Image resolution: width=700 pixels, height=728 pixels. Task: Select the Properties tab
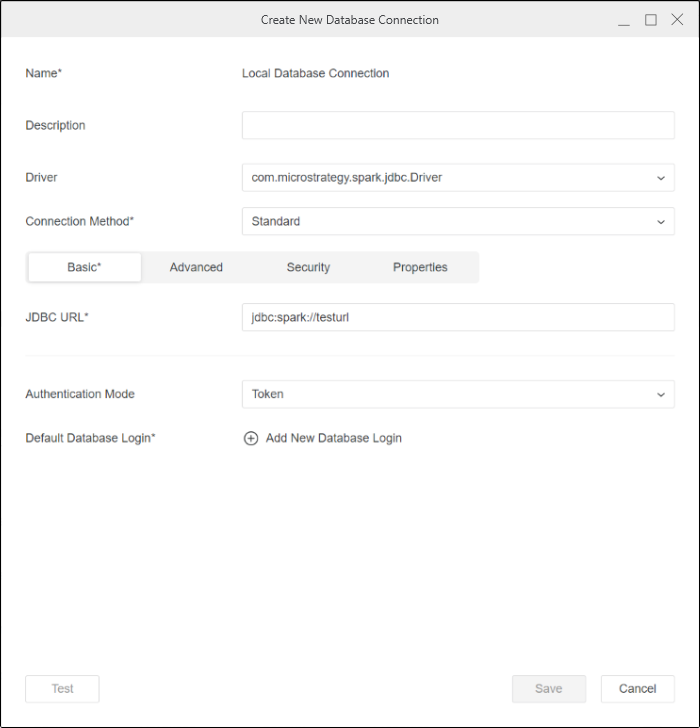[420, 267]
